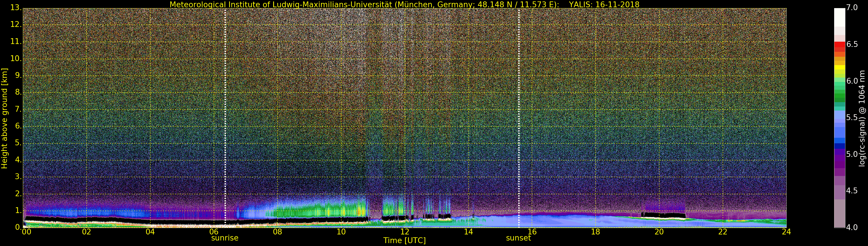
Task: Click the '0.' height axis tick label
Action: (18, 227)
